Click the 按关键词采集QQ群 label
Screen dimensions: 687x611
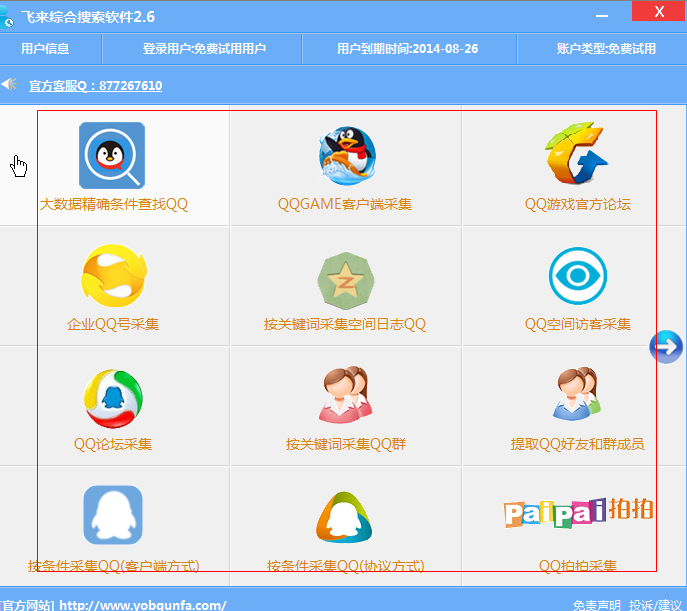pyautogui.click(x=346, y=444)
